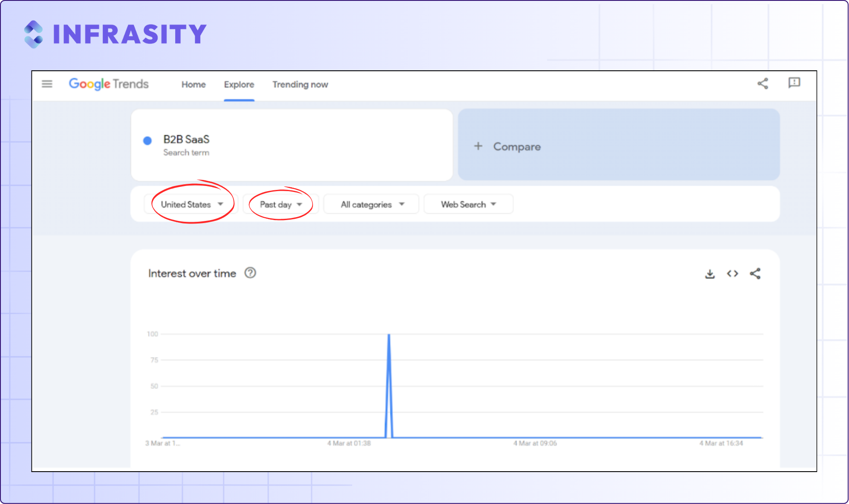The image size is (849, 504).
Task: Download the Interest over time CSV
Action: pos(710,274)
